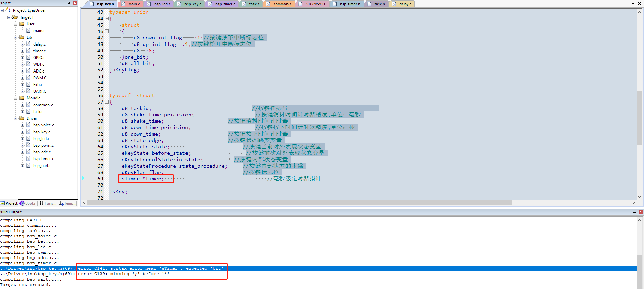
Task: Select UART.C in the project tree
Action: [40, 91]
